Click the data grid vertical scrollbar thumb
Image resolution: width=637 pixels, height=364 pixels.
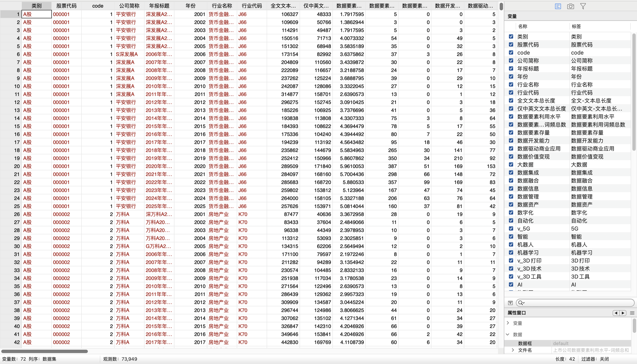pyautogui.click(x=501, y=6)
